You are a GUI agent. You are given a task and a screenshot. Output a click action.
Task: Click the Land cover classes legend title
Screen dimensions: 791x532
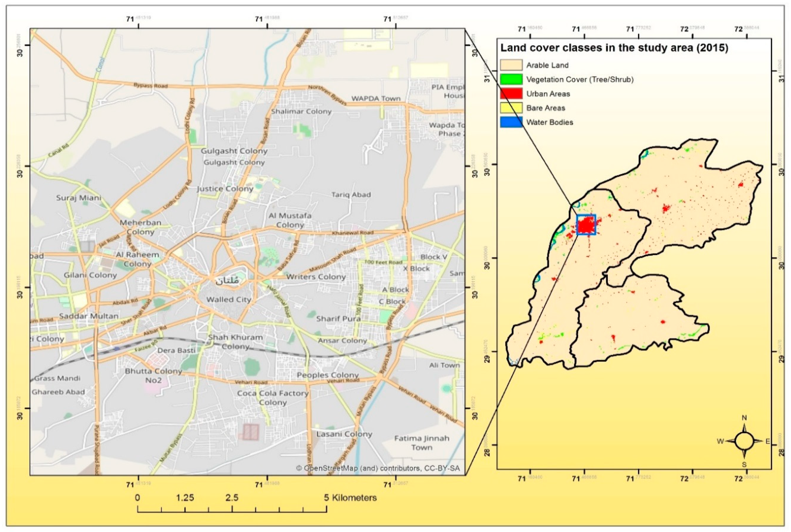[x=614, y=48]
